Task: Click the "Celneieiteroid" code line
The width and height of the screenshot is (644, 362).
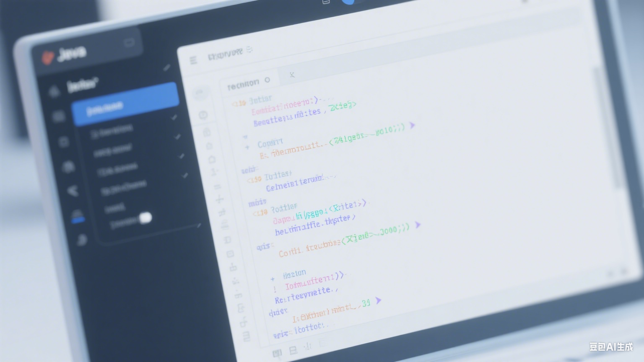Action: 300,183
